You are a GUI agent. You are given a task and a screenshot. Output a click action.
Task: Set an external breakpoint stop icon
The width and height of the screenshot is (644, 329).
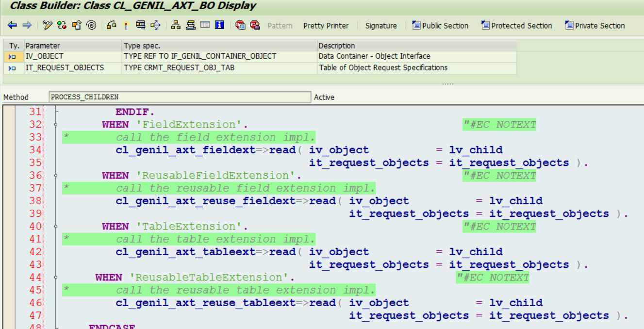tap(255, 25)
